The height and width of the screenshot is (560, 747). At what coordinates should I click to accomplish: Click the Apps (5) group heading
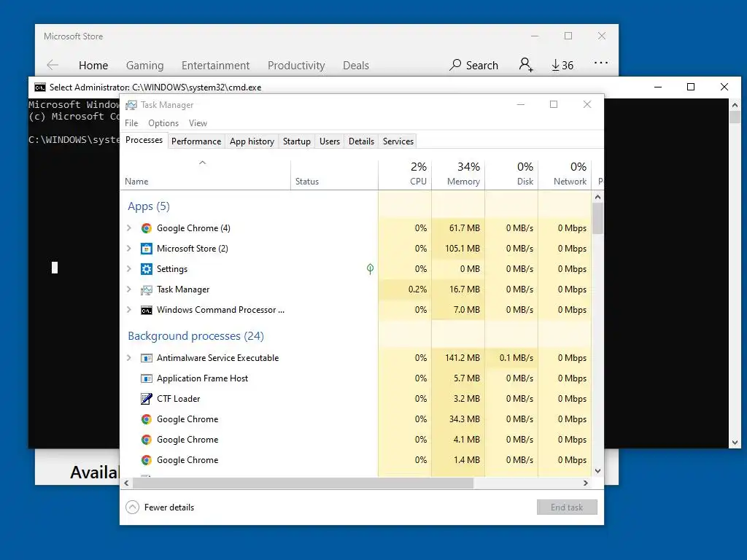149,206
